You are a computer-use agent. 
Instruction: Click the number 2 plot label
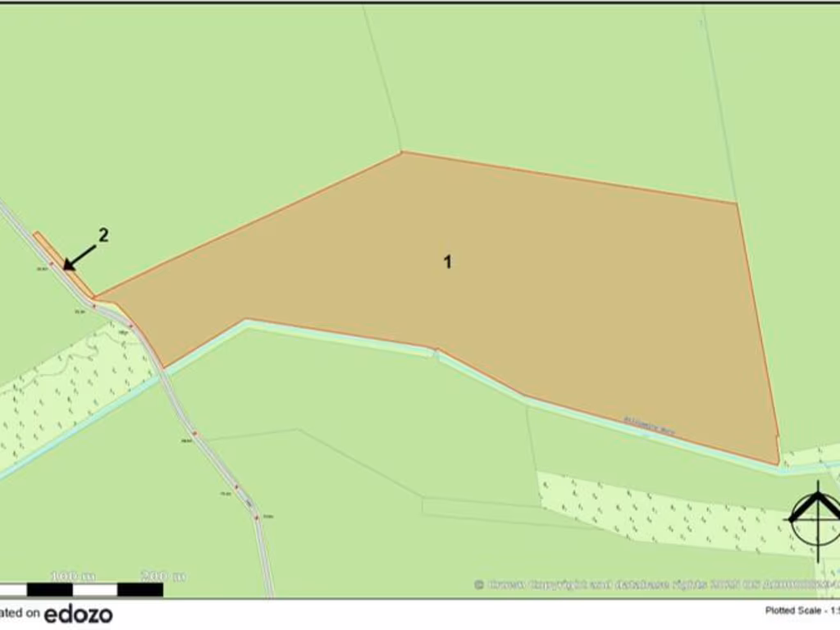pyautogui.click(x=103, y=235)
